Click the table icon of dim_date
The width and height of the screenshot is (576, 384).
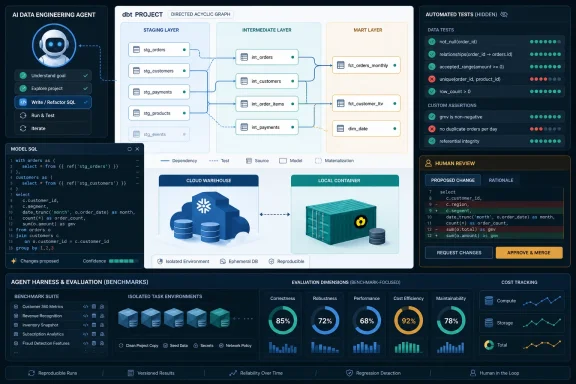(341, 129)
